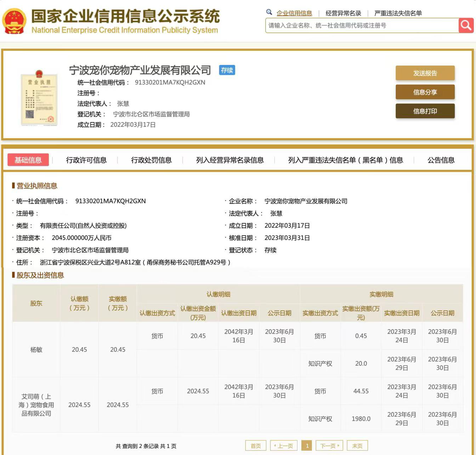The image size is (476, 455).
Task: Click shareholder 艾司萌（上海）宠物食用品有限公司
Action: pos(36,405)
